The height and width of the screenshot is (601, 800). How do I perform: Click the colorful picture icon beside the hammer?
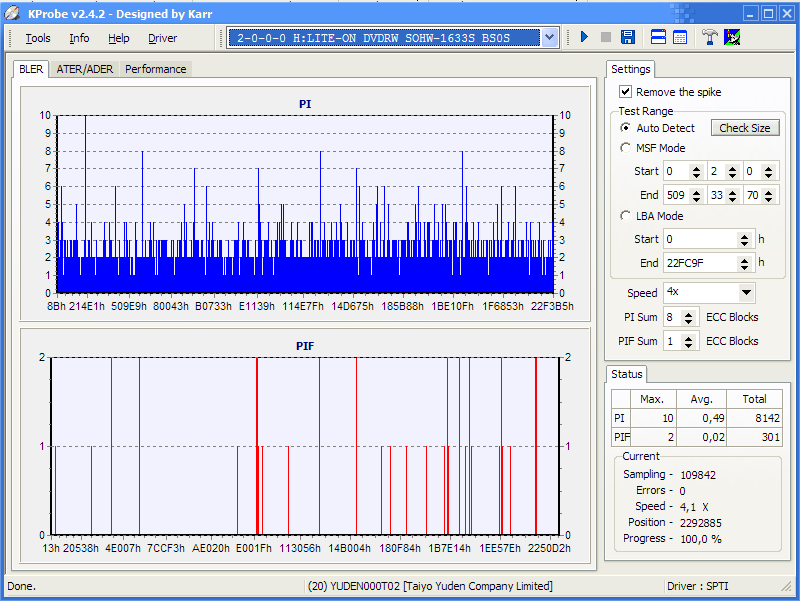(732, 37)
